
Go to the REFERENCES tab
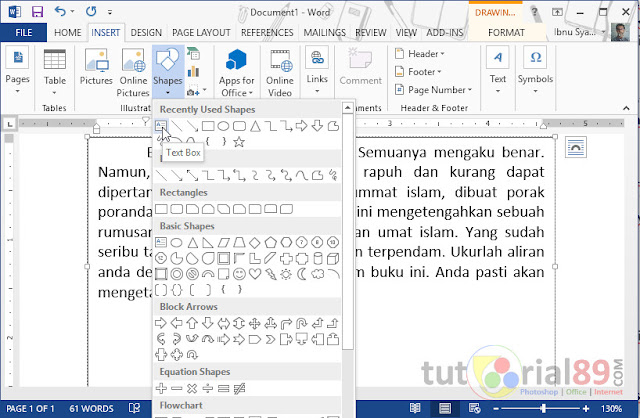coord(267,33)
